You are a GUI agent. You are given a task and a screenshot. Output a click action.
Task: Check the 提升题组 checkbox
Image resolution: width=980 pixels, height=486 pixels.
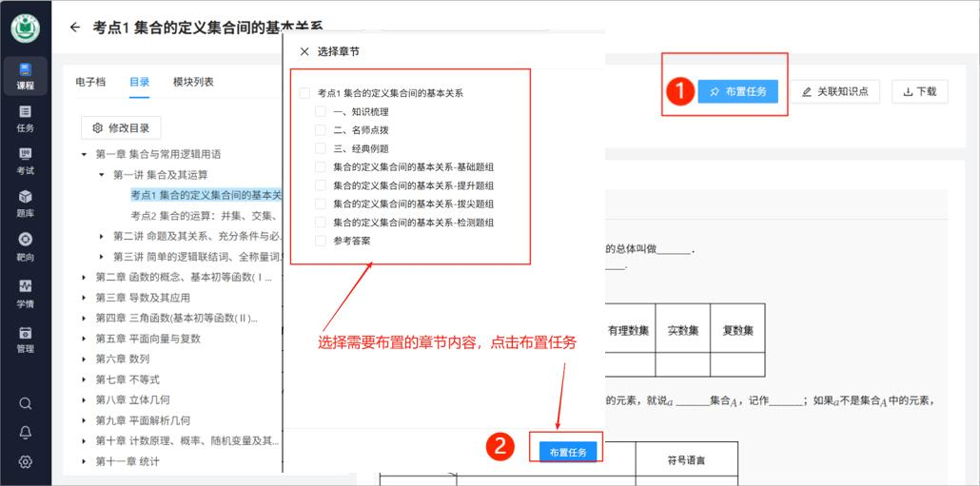pyautogui.click(x=321, y=185)
